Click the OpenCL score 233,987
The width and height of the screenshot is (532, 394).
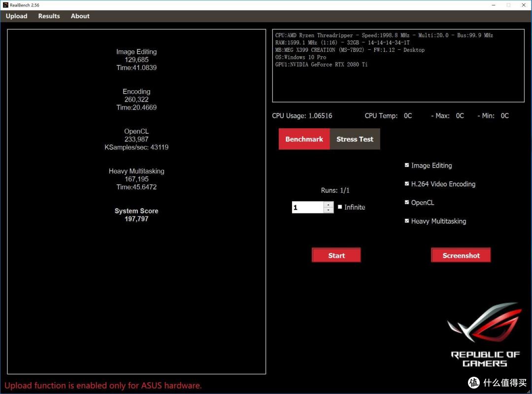click(136, 139)
